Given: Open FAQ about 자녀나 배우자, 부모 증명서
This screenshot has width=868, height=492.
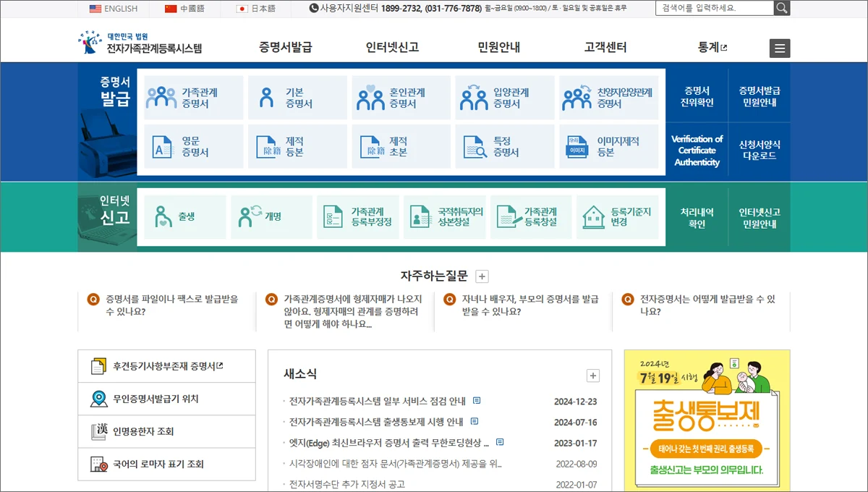Looking at the screenshot, I should click(530, 305).
